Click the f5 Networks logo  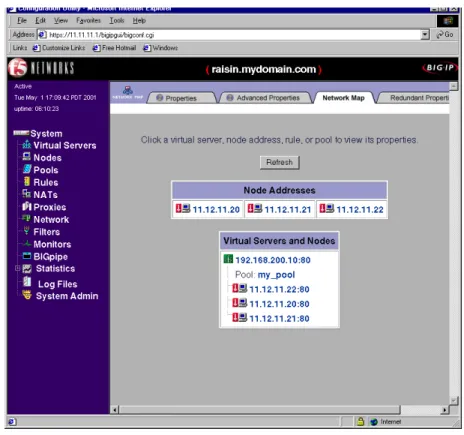point(41,68)
